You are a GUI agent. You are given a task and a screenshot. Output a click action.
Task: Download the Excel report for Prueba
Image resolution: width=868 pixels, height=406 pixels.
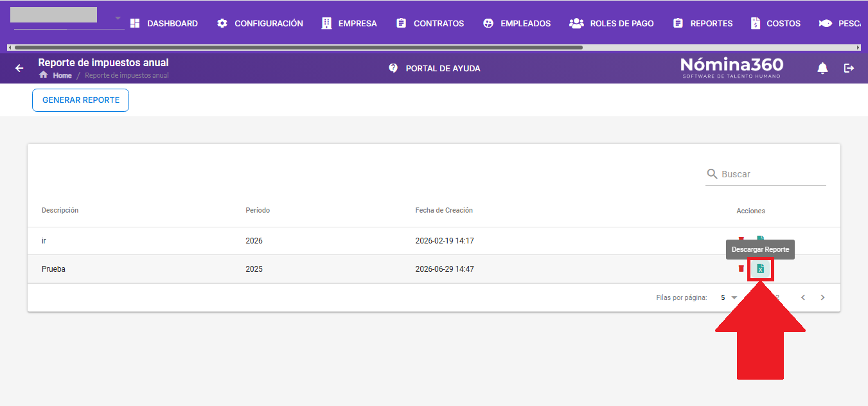(x=761, y=269)
